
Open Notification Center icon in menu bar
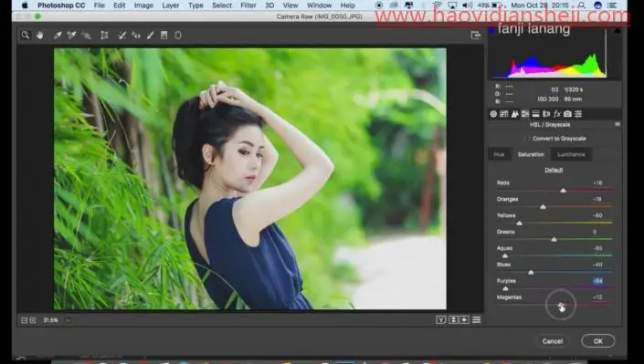coord(612,5)
